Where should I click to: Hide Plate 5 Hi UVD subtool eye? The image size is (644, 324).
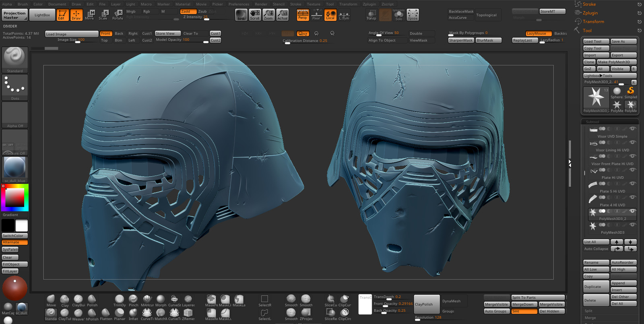632,184
